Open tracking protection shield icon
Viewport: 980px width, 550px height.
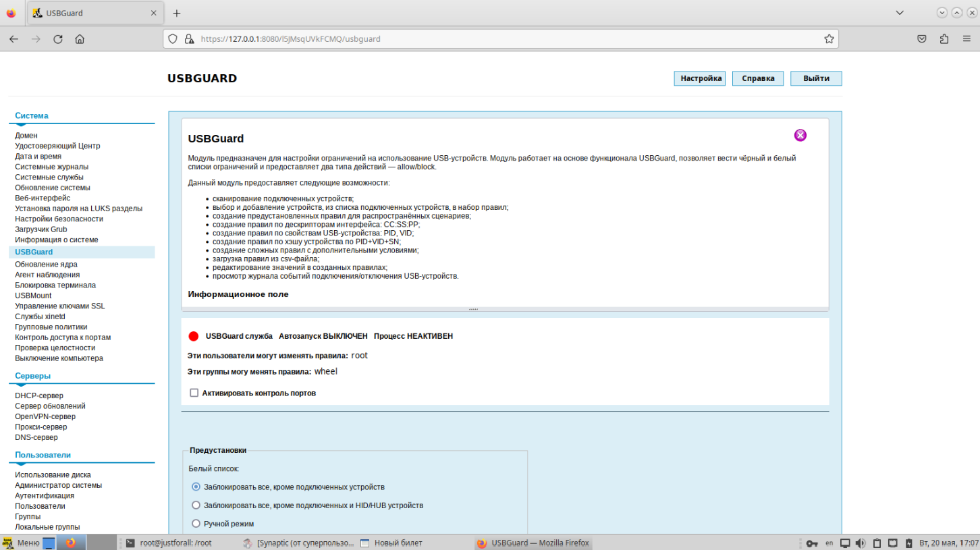[x=173, y=39]
